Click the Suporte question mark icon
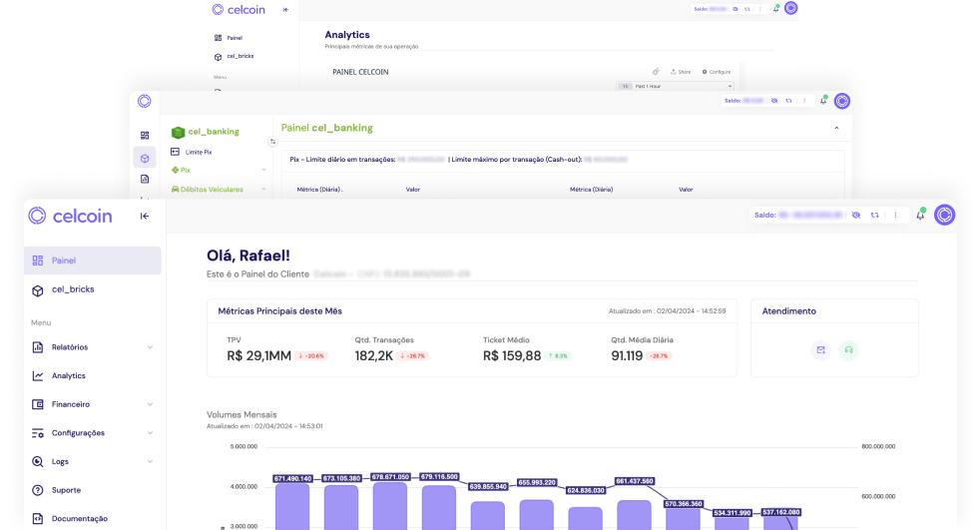 [38, 490]
